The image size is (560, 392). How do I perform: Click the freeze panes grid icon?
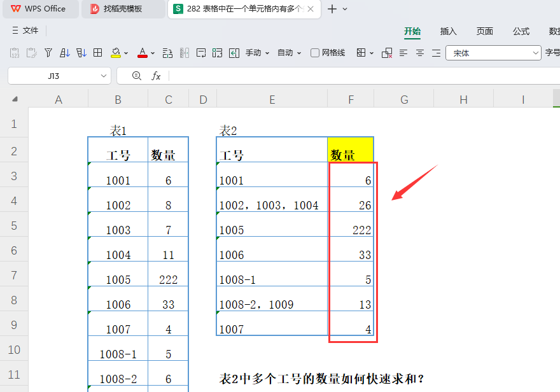361,53
